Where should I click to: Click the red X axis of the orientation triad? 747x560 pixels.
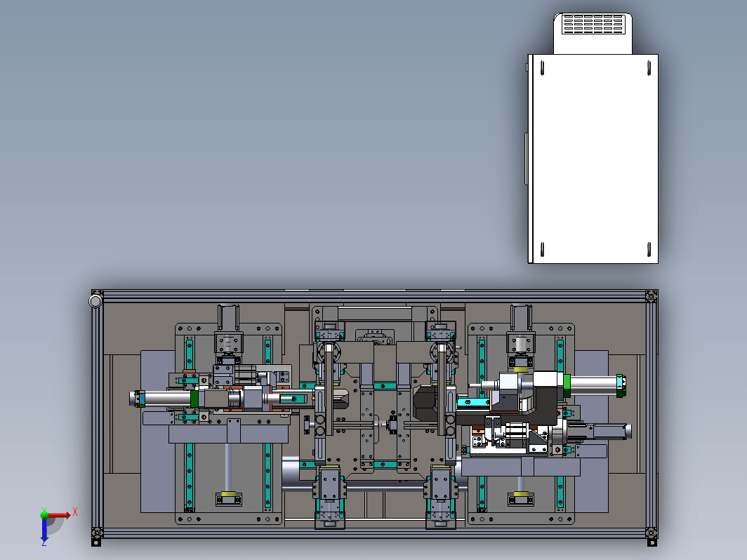[x=58, y=515]
